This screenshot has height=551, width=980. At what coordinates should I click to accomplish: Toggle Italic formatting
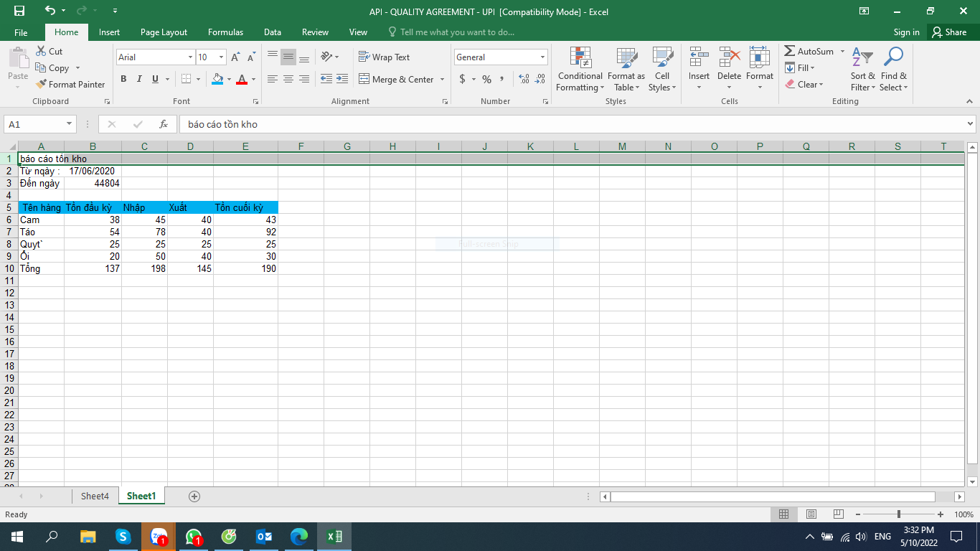(x=139, y=80)
